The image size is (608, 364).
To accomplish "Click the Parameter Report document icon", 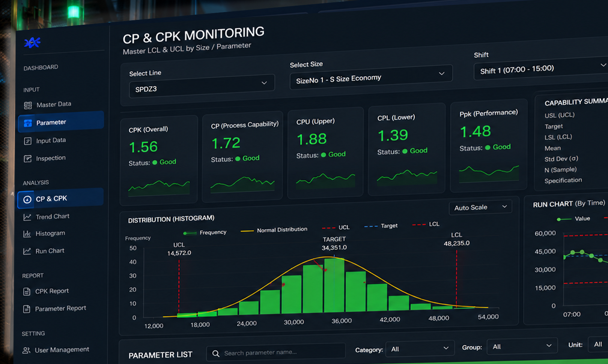I will pos(27,309).
